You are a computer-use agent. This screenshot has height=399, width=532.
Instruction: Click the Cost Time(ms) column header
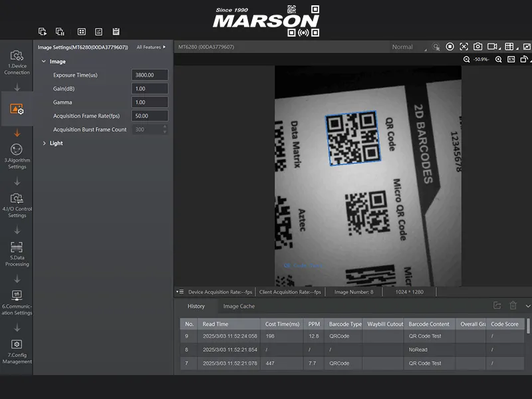tap(282, 324)
